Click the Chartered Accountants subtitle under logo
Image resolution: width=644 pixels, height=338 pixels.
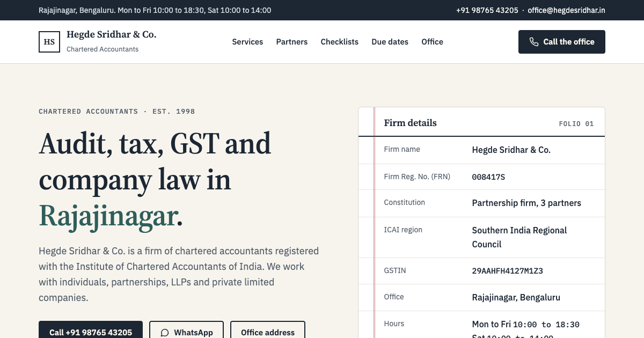[103, 49]
